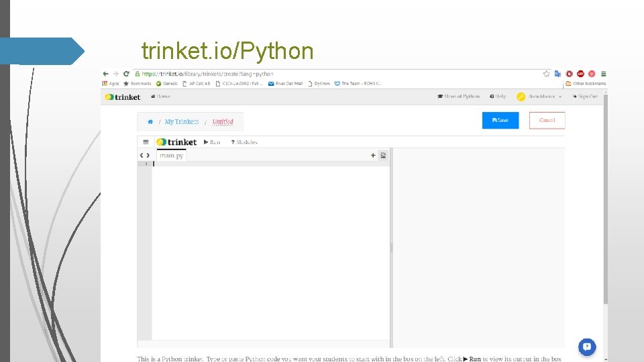Click Sign Out

click(x=585, y=97)
